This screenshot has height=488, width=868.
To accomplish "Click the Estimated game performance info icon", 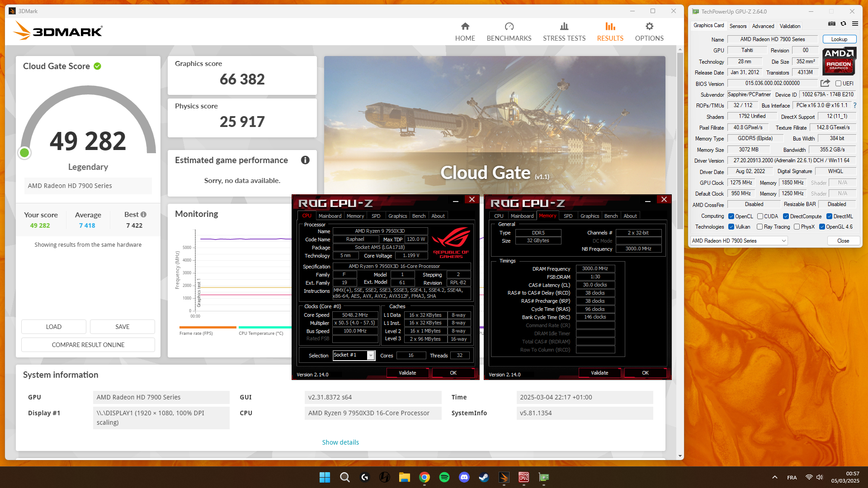I will point(305,160).
